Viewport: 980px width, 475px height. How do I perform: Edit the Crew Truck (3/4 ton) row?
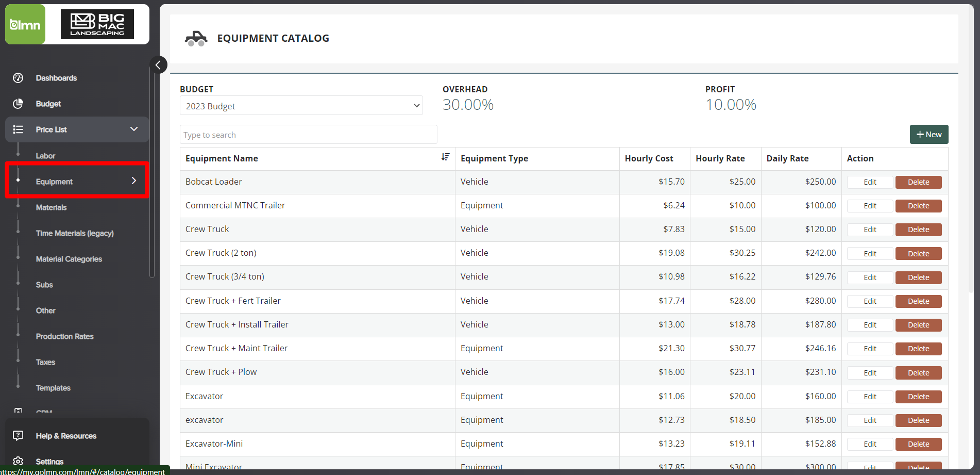pos(870,277)
